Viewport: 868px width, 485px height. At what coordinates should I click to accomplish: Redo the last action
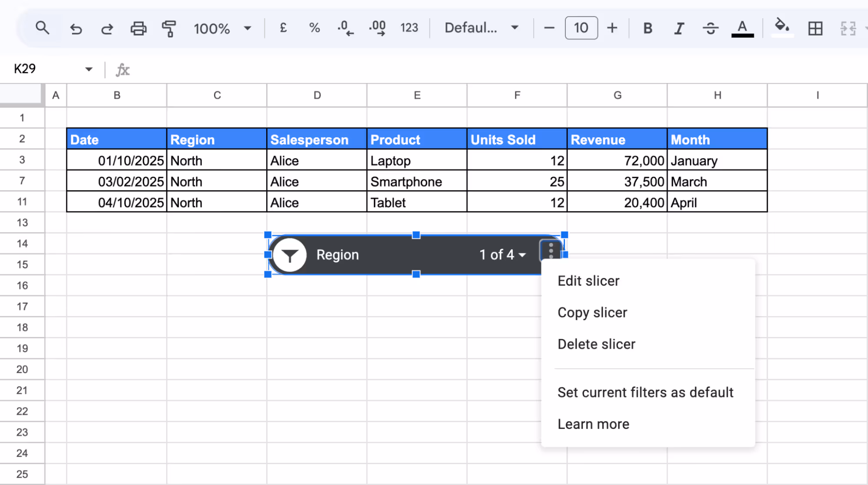click(x=107, y=28)
